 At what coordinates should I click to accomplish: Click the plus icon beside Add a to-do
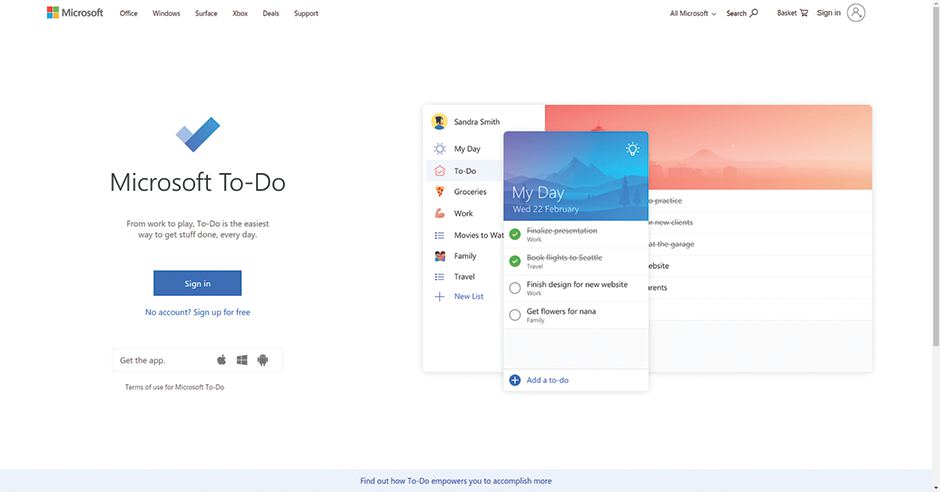(x=515, y=380)
